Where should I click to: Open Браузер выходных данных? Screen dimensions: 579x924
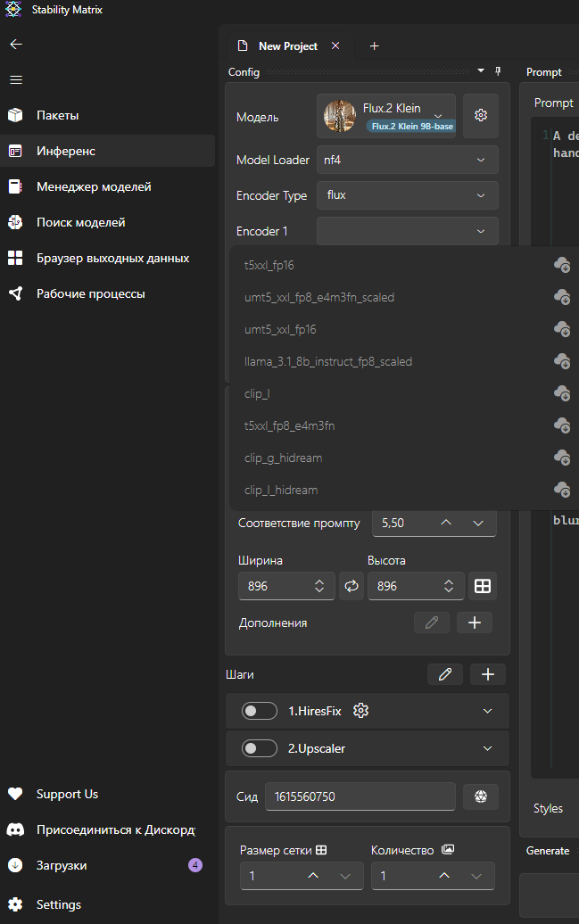[107, 258]
